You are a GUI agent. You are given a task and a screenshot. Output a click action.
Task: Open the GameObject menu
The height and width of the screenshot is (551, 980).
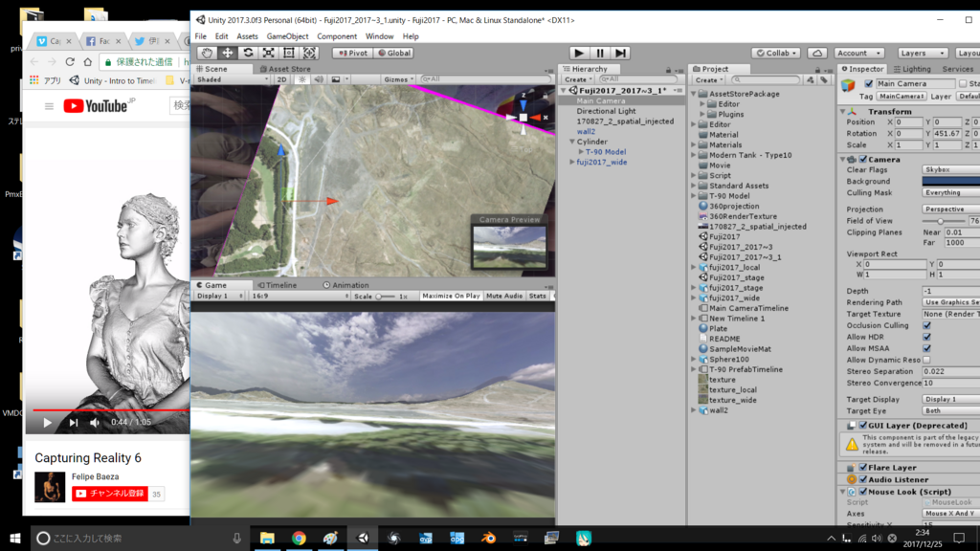(287, 37)
